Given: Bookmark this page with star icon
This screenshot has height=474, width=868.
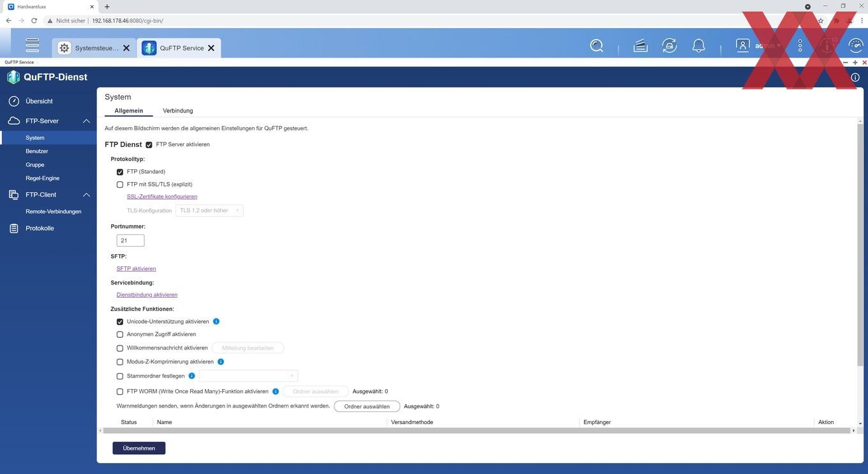Looking at the screenshot, I should pos(821,20).
